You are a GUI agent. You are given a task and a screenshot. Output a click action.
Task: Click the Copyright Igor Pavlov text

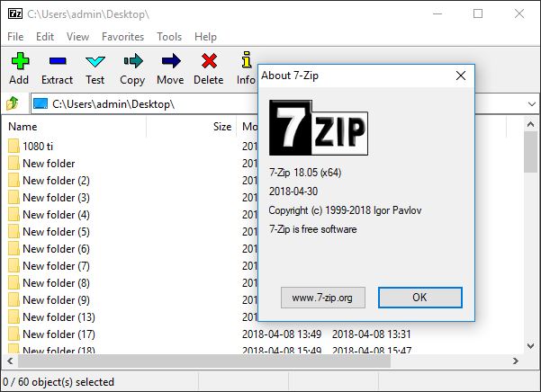[x=345, y=210]
